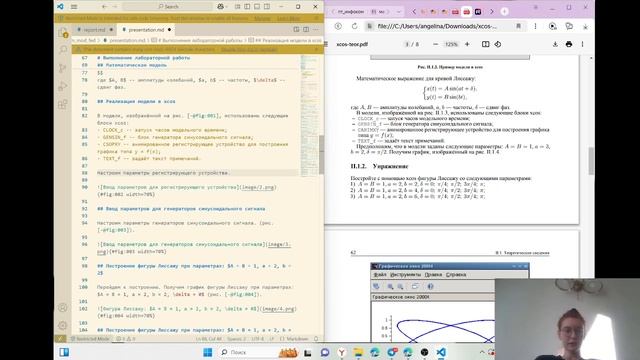This screenshot has height=360, width=640.
Task: Click Markdown language mode in status bar
Action: [294, 339]
